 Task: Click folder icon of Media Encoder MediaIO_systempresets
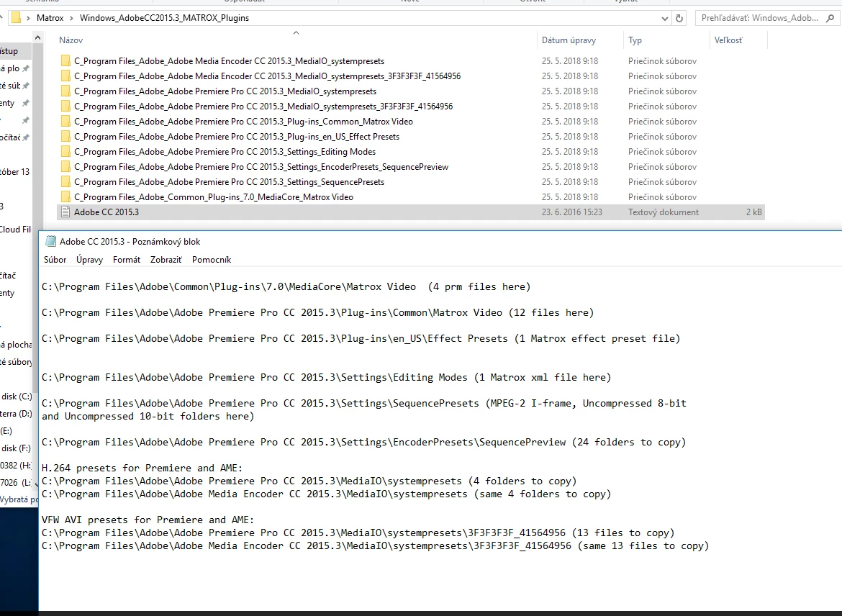65,60
